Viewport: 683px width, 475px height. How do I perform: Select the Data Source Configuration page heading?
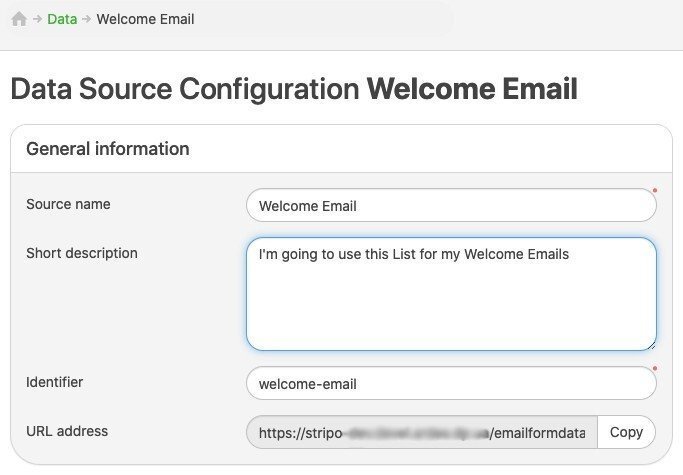coord(294,89)
